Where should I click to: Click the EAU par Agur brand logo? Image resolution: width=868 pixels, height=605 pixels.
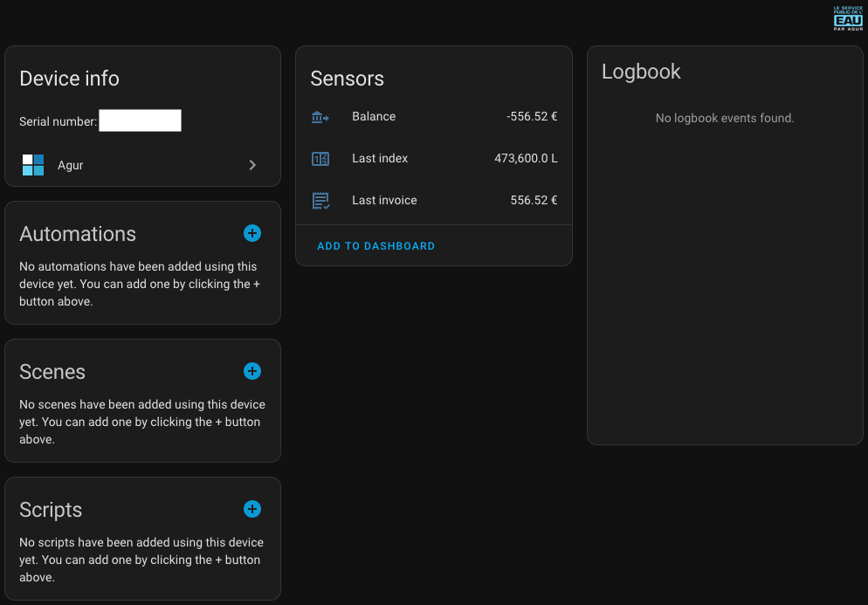pyautogui.click(x=848, y=18)
